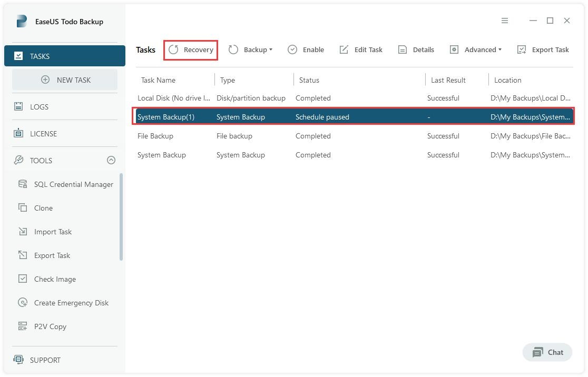This screenshot has height=377, width=588.
Task: Launch the Clone tool
Action: pos(43,208)
